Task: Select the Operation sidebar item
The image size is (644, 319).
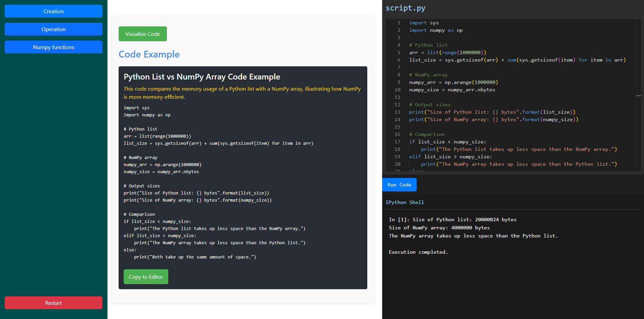Action: tap(53, 29)
